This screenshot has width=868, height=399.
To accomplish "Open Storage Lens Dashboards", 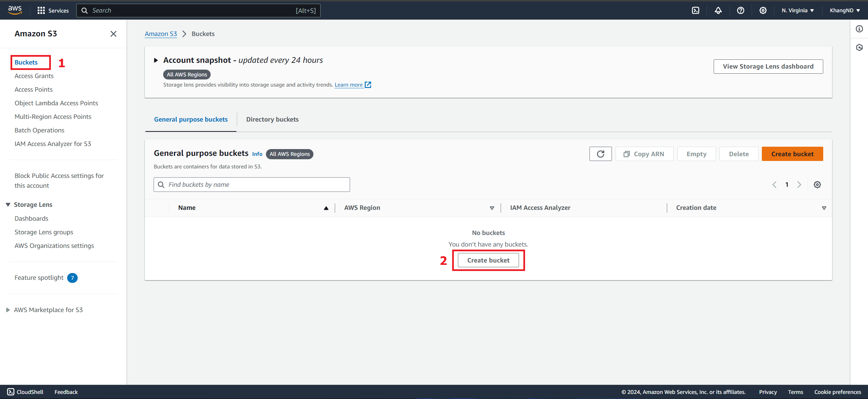I will (31, 218).
